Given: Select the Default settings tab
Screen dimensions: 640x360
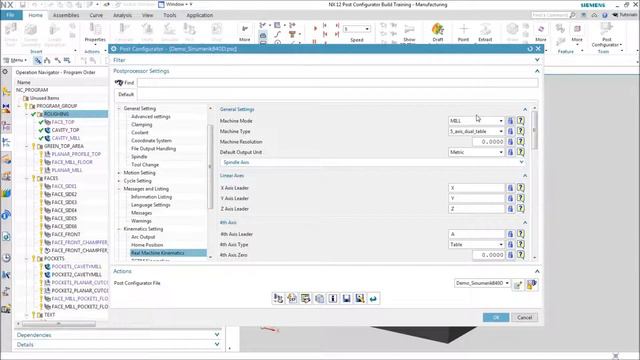Looking at the screenshot, I should pyautogui.click(x=126, y=95).
